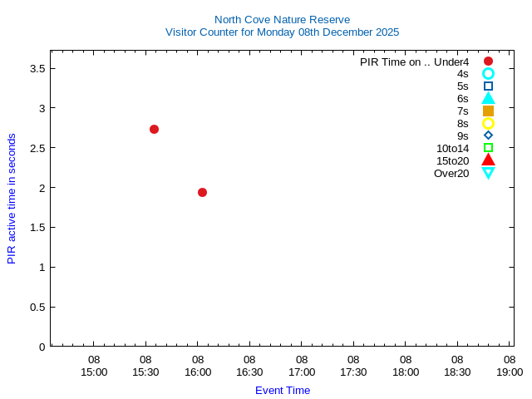Pick the orange 7s legend square
The width and height of the screenshot is (532, 399).
pos(488,111)
